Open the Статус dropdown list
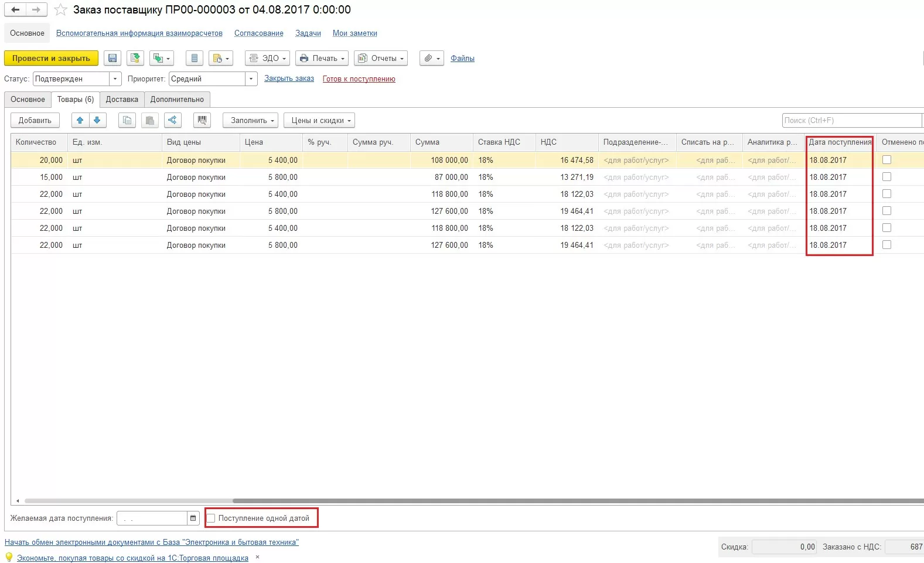The width and height of the screenshot is (924, 563). [115, 79]
